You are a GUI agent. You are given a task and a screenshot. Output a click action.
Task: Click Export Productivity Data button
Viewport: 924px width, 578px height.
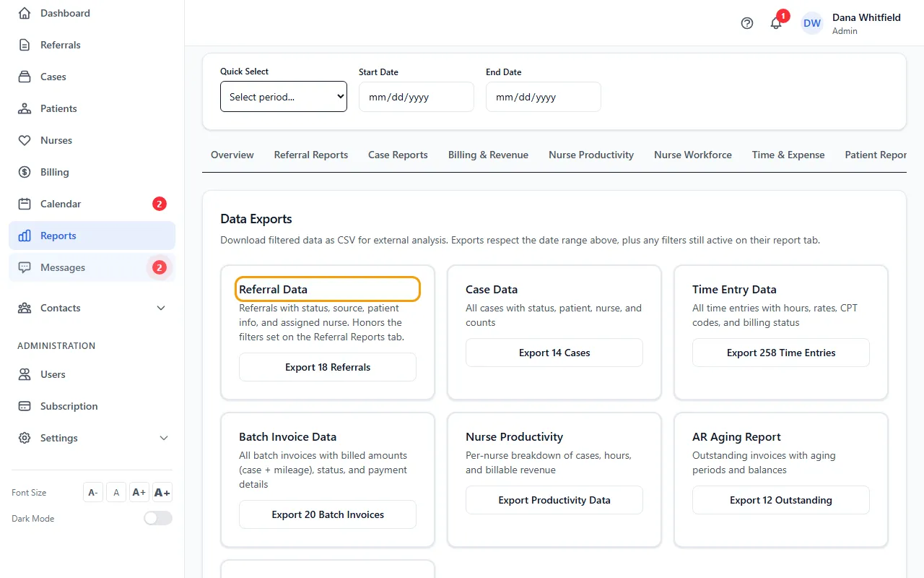[554, 500]
